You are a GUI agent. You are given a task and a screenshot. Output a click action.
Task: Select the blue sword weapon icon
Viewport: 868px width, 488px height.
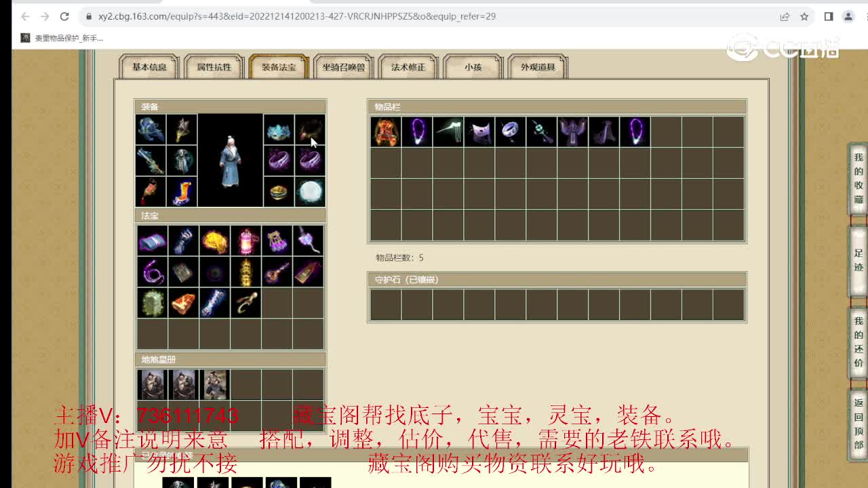click(x=151, y=161)
